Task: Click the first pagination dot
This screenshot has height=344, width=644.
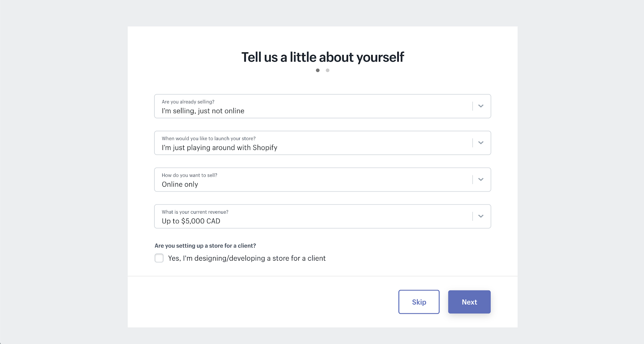Action: 318,70
